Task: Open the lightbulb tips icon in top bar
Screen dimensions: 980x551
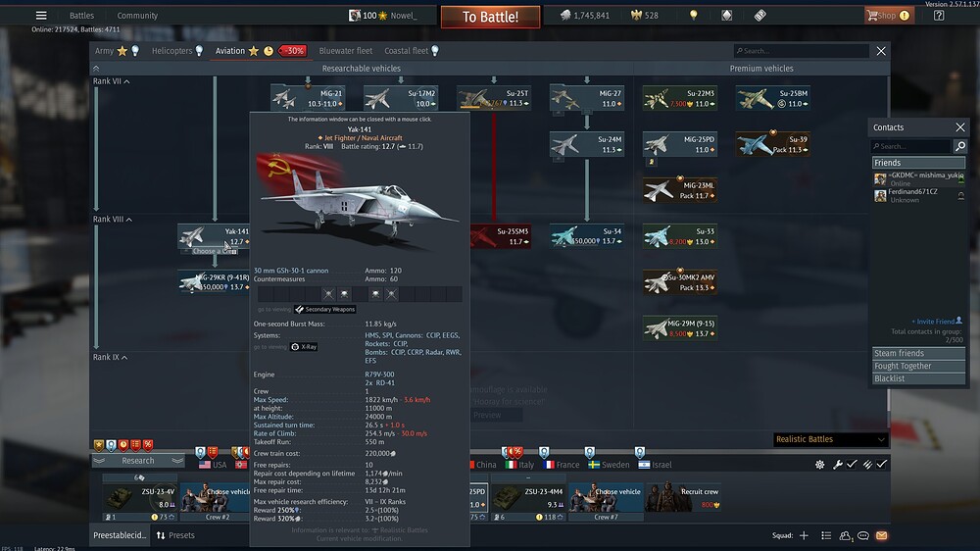Action: pos(693,16)
